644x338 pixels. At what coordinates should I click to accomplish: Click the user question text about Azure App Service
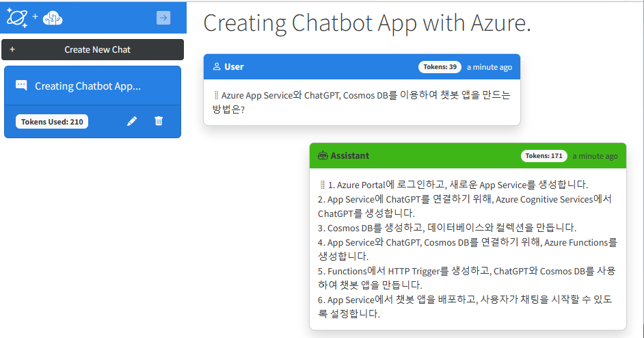pos(362,102)
